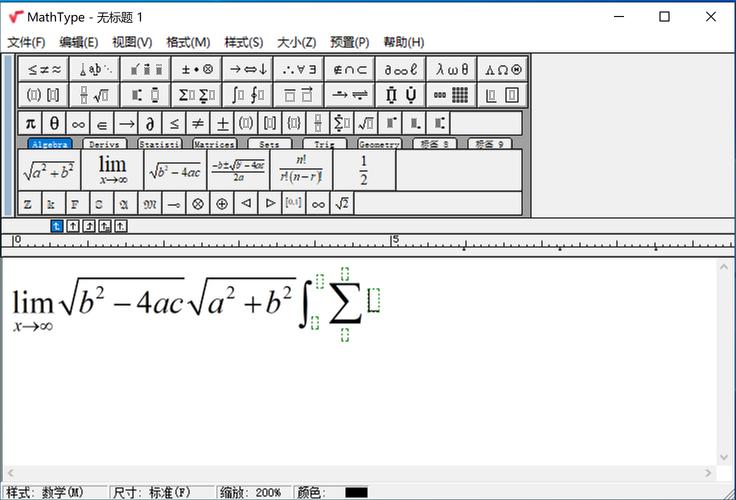Insert the partial derivative ∂ symbol
736x500 pixels.
(x=150, y=123)
